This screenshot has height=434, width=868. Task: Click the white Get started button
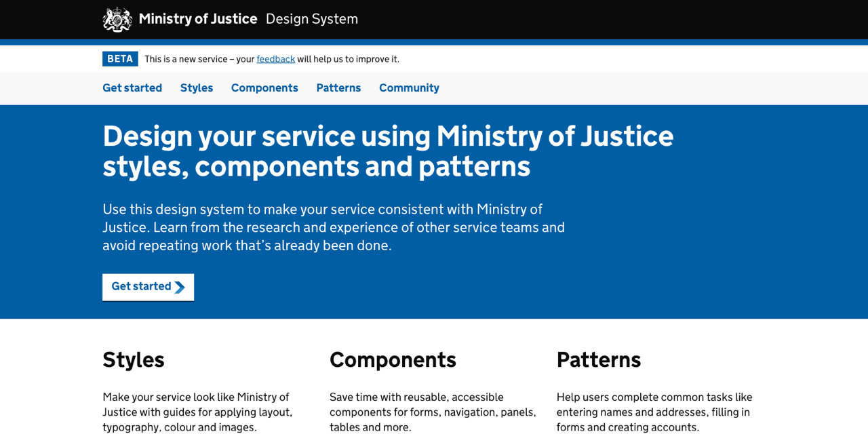[x=148, y=287]
